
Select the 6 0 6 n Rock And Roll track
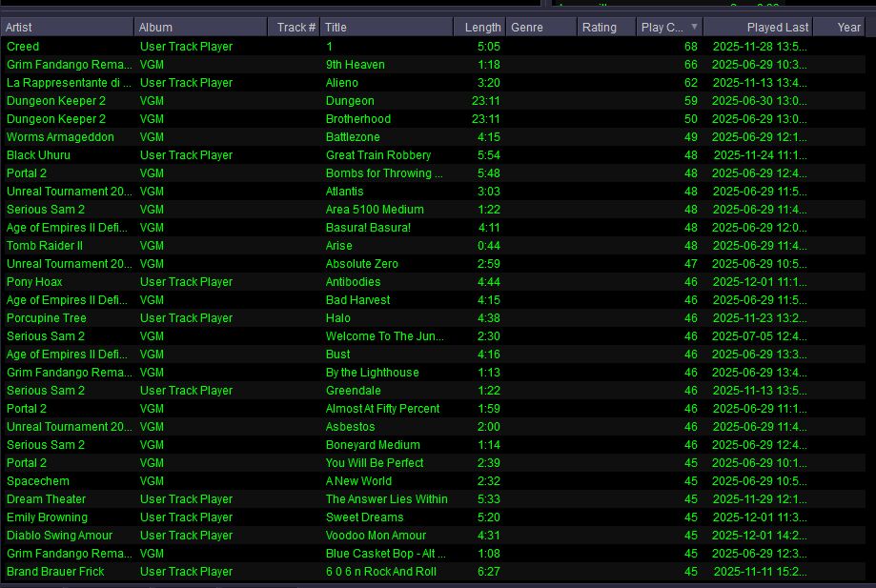[433, 571]
